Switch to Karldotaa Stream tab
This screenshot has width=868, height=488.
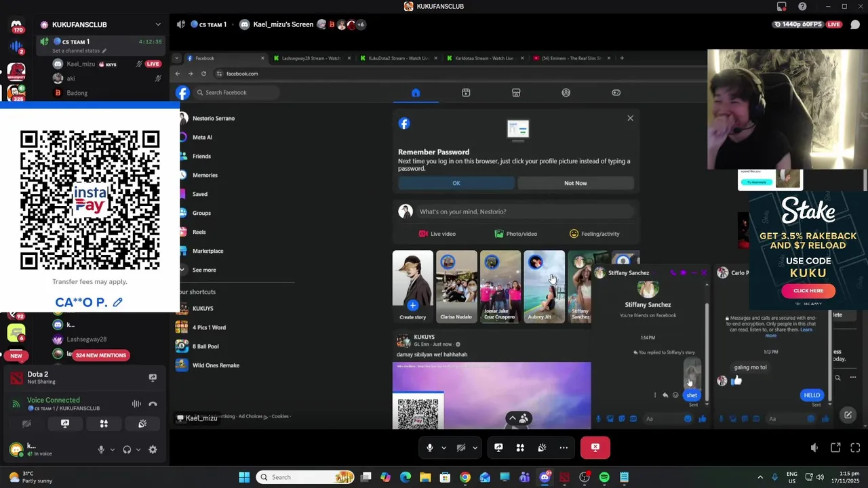(x=485, y=58)
